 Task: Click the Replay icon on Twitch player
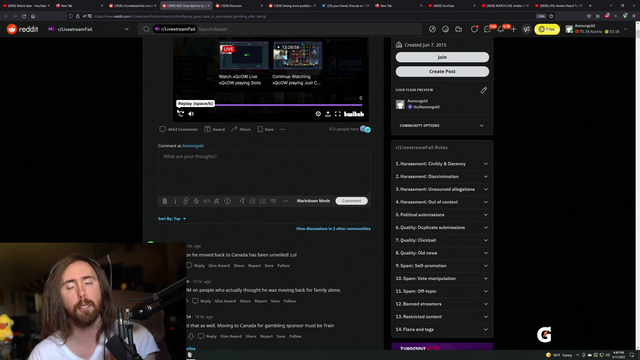[181, 114]
